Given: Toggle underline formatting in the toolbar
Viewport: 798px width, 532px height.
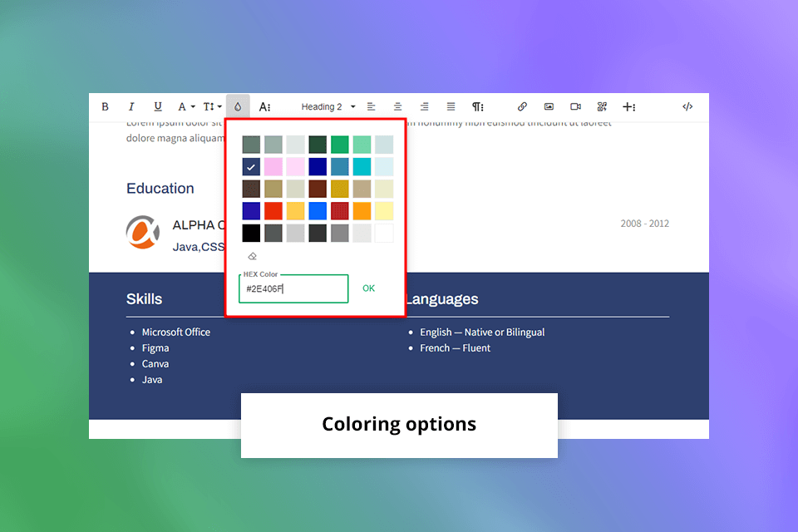Looking at the screenshot, I should pyautogui.click(x=158, y=107).
